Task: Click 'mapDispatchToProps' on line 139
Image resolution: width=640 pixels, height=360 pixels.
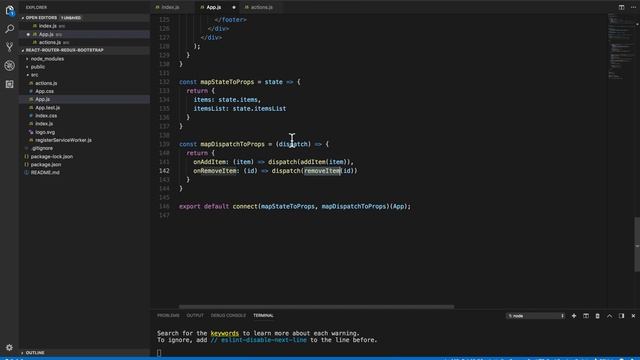Action: [x=232, y=144]
